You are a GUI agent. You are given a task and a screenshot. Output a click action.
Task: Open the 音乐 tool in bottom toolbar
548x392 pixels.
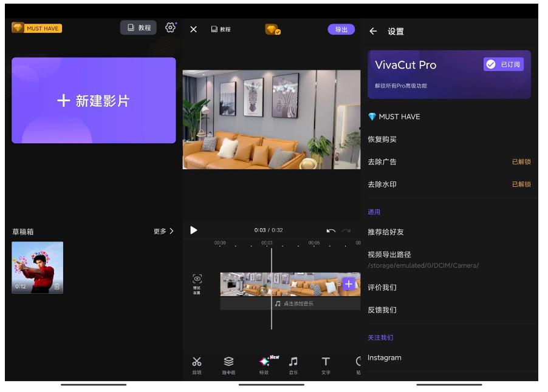293,365
